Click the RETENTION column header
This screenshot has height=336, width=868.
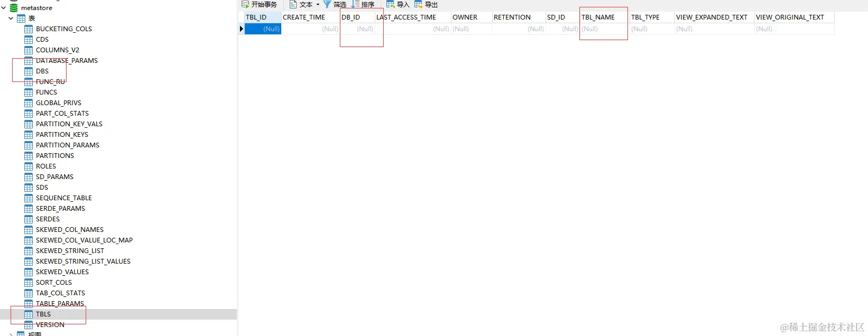click(519, 17)
